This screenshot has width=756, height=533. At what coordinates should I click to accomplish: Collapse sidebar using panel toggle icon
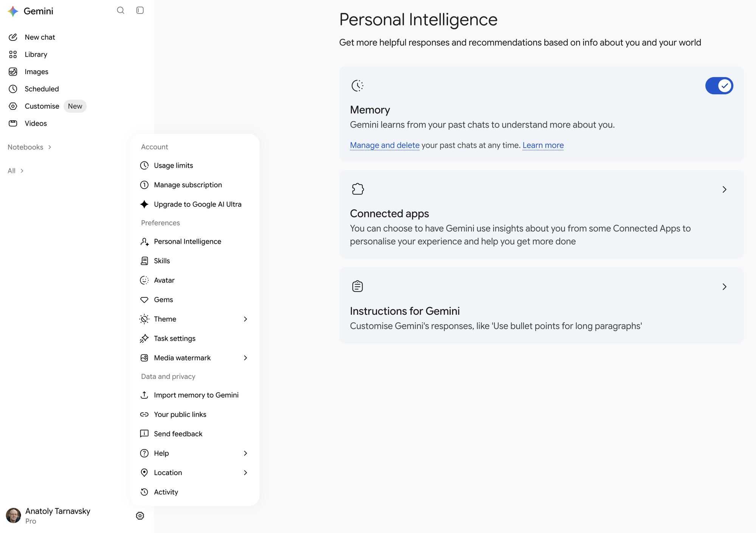point(140,11)
